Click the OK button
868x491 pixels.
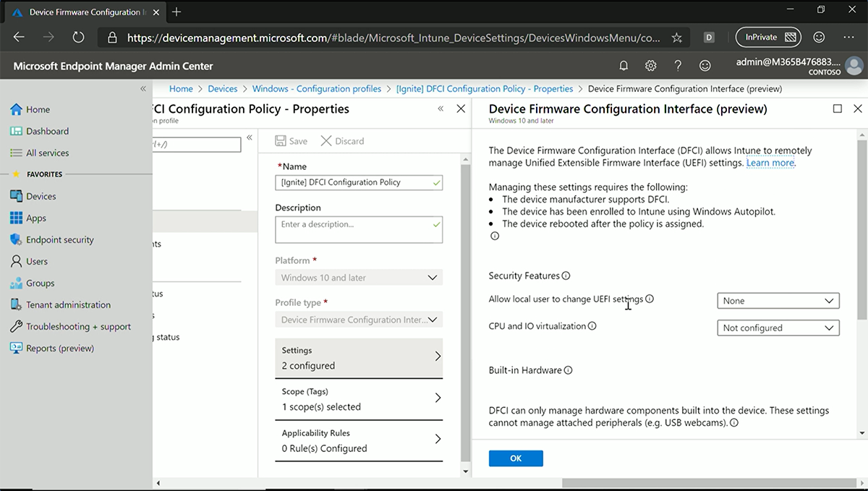coord(516,458)
